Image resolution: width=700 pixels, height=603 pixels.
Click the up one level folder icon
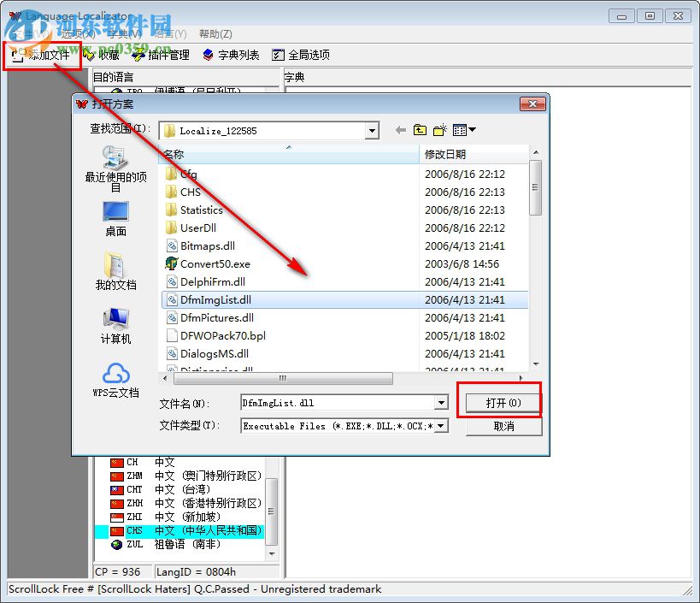420,130
